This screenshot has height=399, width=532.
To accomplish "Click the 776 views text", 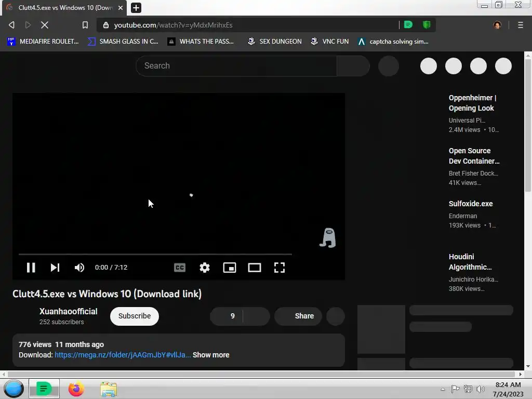I will [x=35, y=344].
